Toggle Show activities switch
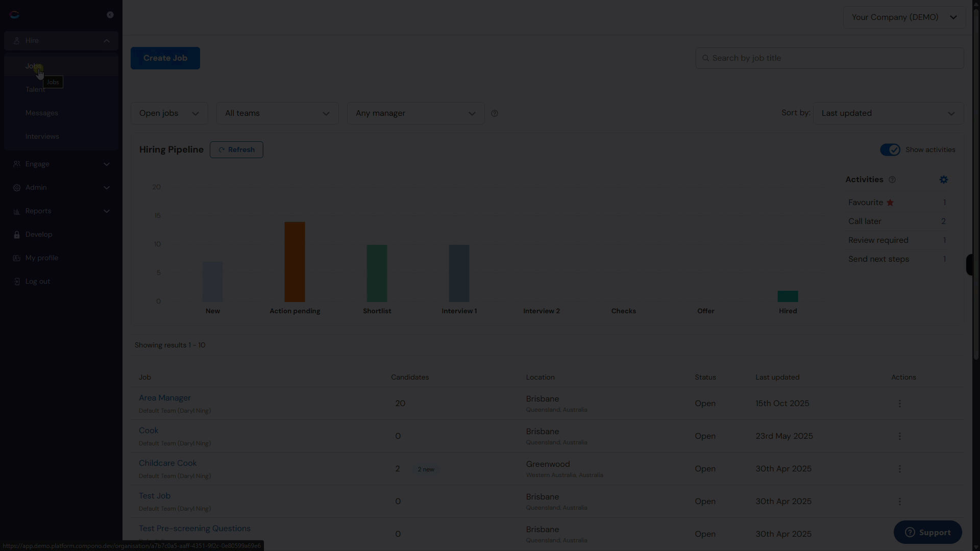This screenshot has height=551, width=980. coord(890,150)
